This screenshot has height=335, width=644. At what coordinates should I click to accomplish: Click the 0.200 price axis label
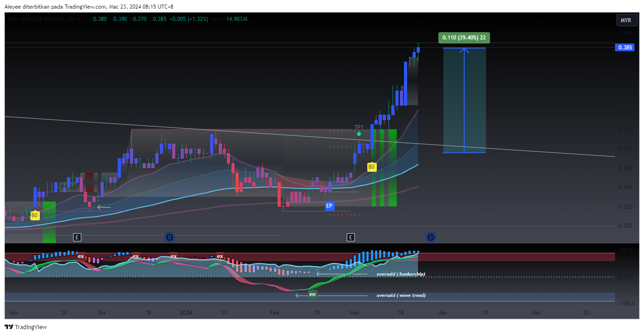click(625, 226)
